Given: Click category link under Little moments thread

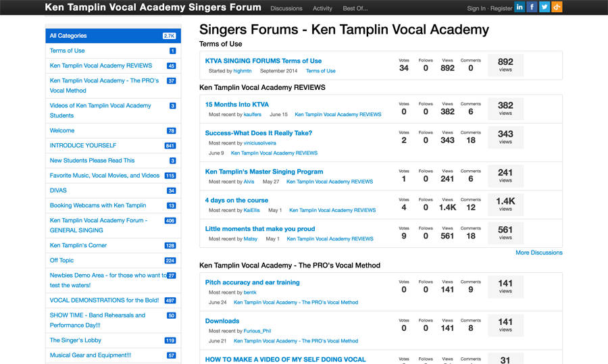Looking at the screenshot, I should (330, 239).
